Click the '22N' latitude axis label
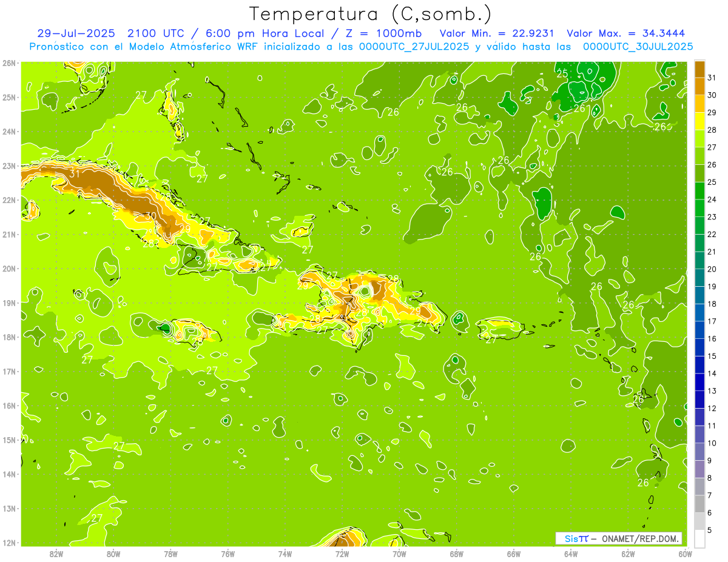The width and height of the screenshot is (728, 562). [9, 200]
